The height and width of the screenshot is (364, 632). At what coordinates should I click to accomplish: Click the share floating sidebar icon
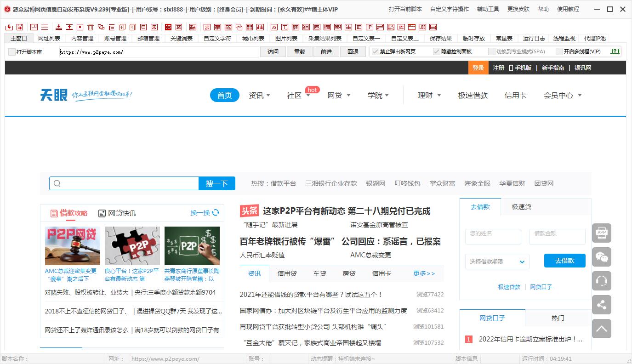point(602,305)
